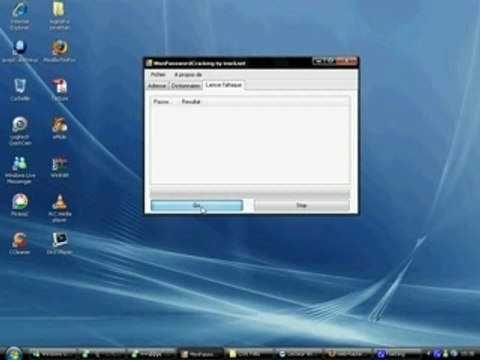Click the MsnPasswordCracking title bar icon

(149, 63)
